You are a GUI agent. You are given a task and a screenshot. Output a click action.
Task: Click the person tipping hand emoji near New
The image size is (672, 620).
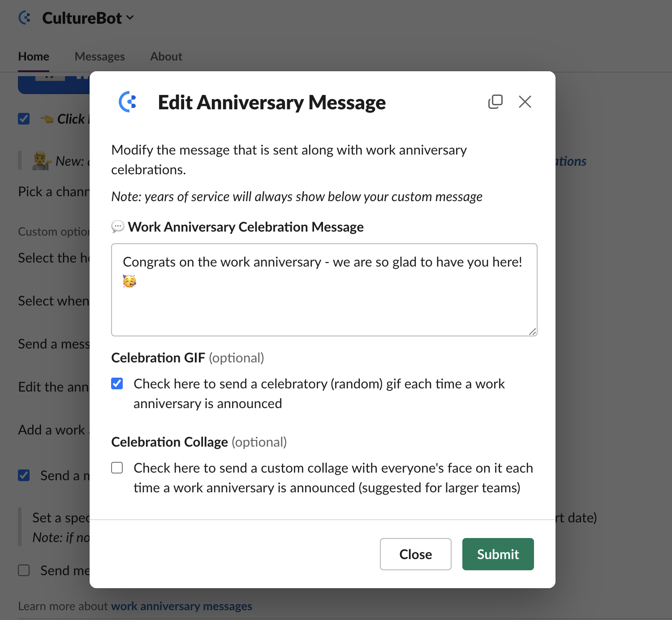pos(41,161)
